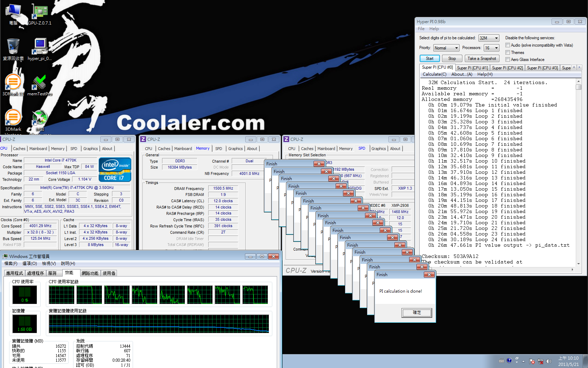Click the keyboard input icon in system tray

pos(502,361)
